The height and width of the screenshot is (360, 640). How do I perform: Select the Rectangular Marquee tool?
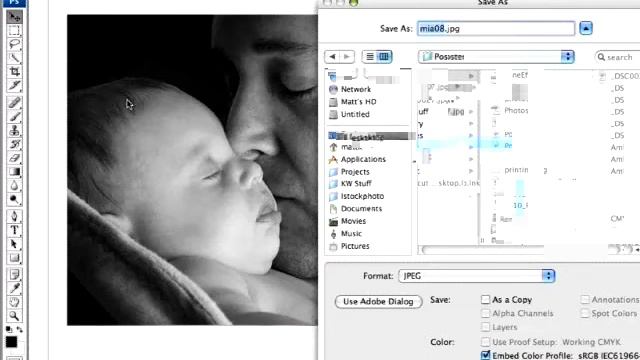[14, 31]
